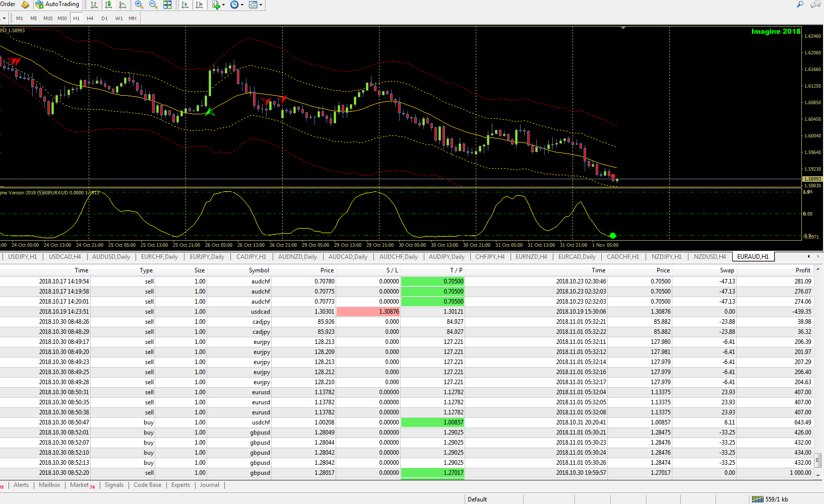
Task: Open the CHFJPY,H4 chart tab
Action: click(490, 257)
